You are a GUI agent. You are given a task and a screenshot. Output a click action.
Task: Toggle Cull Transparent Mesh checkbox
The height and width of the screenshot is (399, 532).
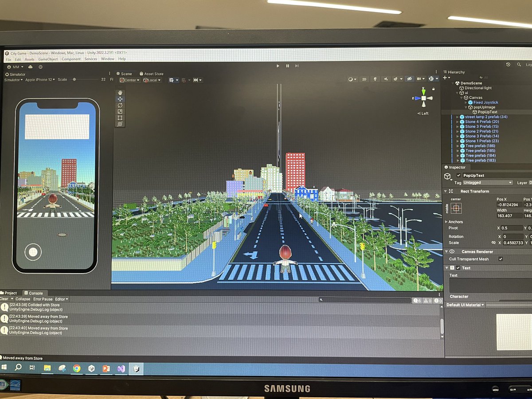[501, 258]
